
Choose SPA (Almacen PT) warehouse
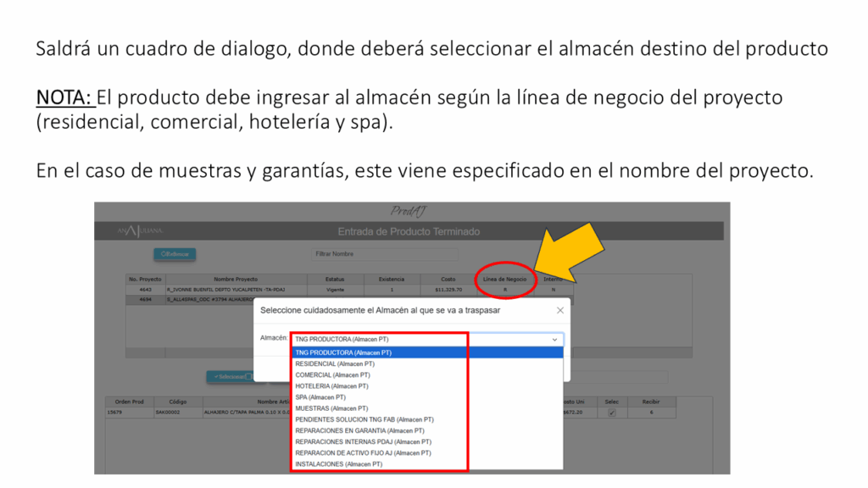(x=320, y=396)
